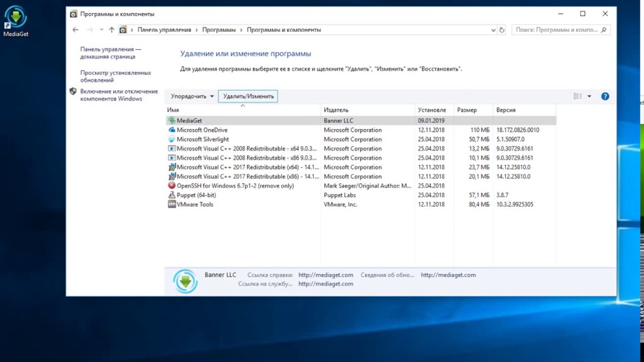This screenshot has height=362, width=644.
Task: Click version 18.172.0826.0010 cell
Action: coord(518,130)
